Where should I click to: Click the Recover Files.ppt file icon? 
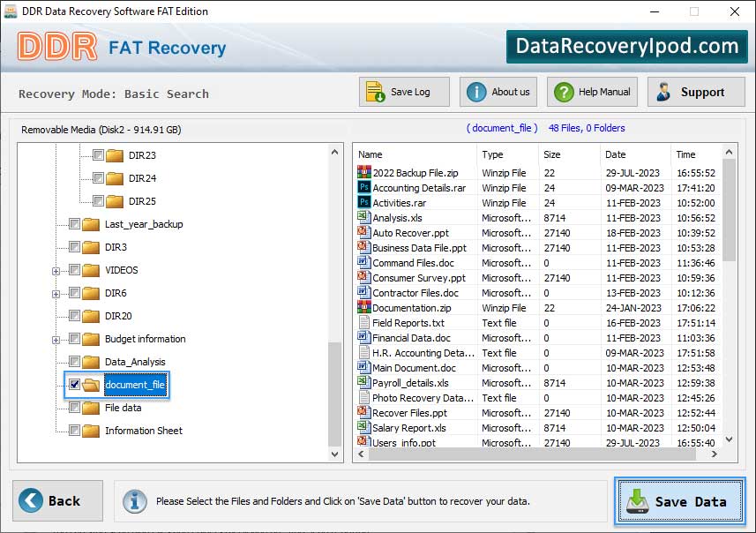364,412
